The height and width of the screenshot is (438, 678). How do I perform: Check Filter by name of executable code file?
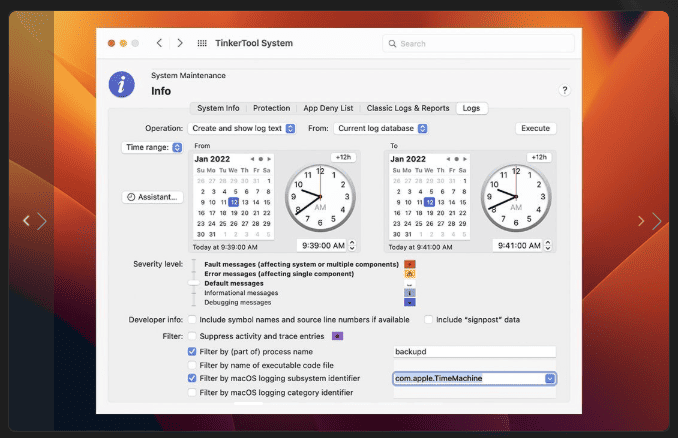[192, 365]
